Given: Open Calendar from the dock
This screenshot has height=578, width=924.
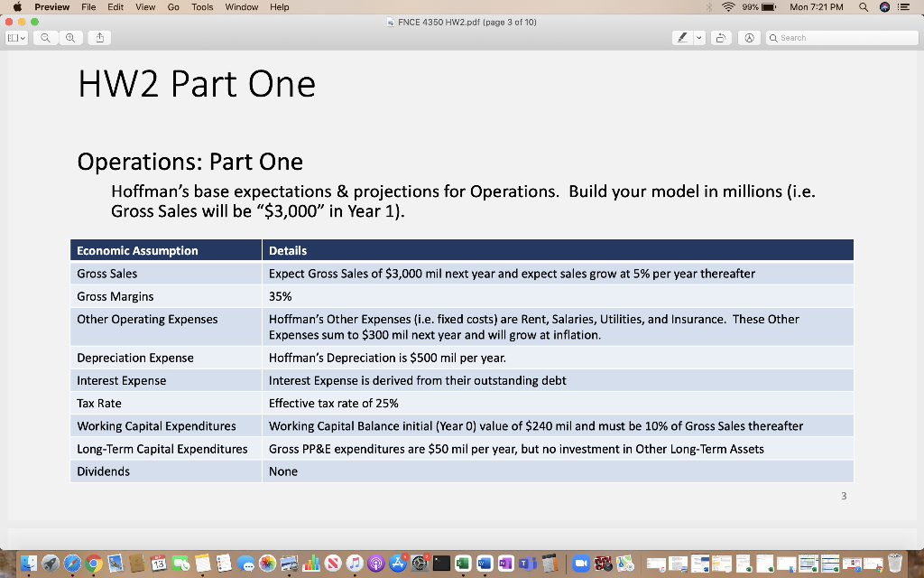Looking at the screenshot, I should [x=159, y=564].
